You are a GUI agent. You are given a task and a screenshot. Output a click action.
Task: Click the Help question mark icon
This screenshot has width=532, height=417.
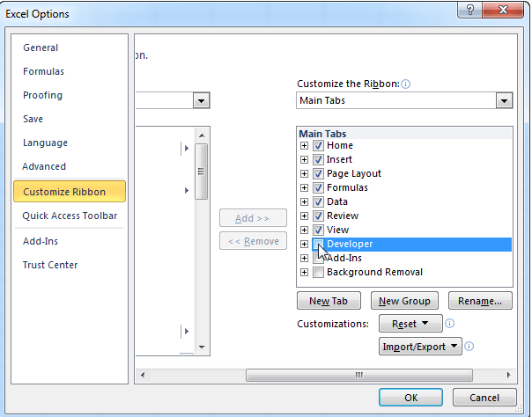[470, 10]
